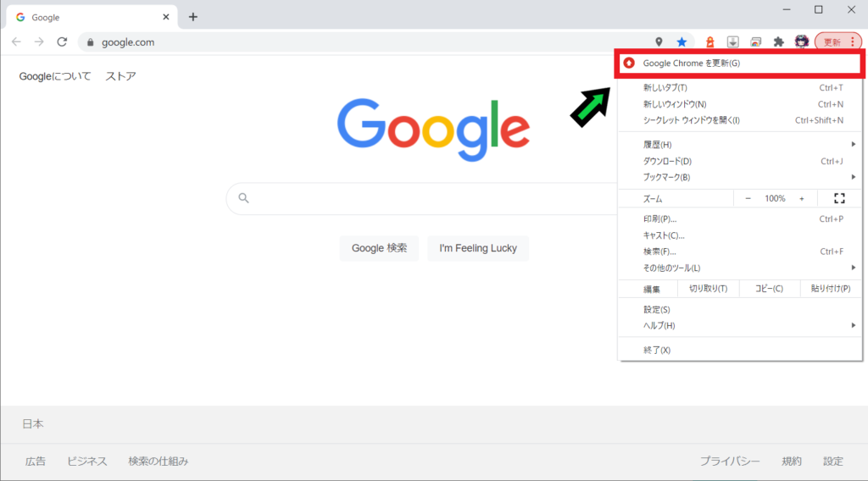Click the fullscreen icon in zoom row
This screenshot has width=868, height=481.
[x=839, y=198]
